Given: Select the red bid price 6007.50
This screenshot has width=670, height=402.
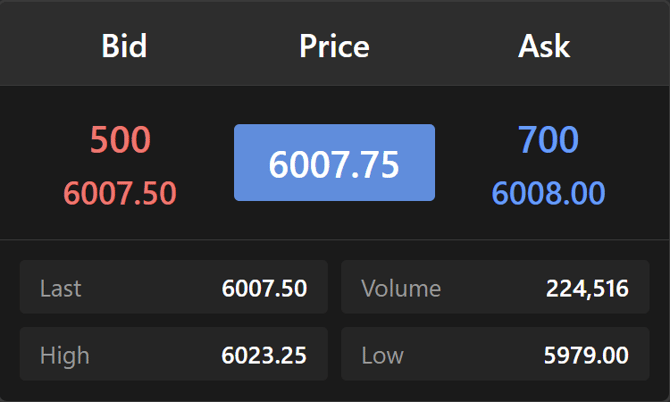Looking at the screenshot, I should (120, 193).
